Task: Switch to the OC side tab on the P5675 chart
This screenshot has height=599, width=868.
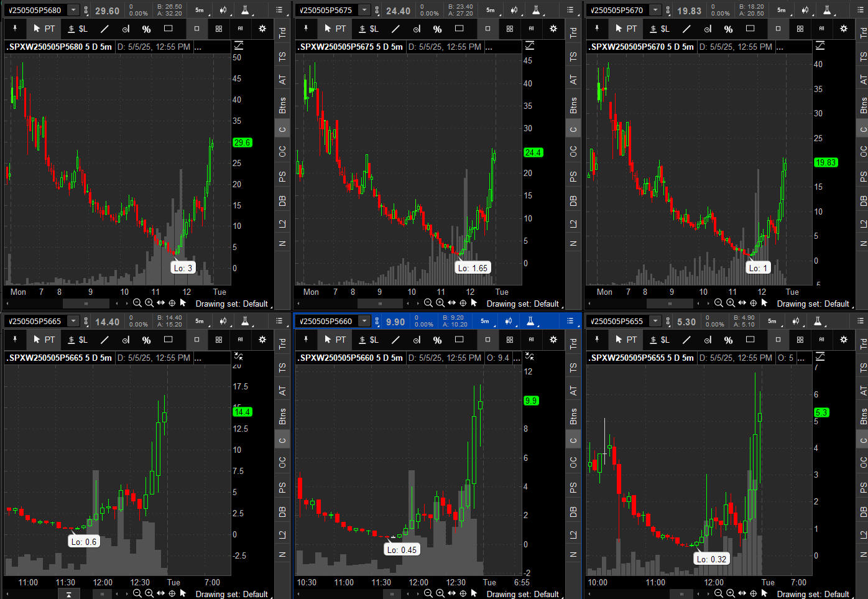Action: tap(573, 151)
